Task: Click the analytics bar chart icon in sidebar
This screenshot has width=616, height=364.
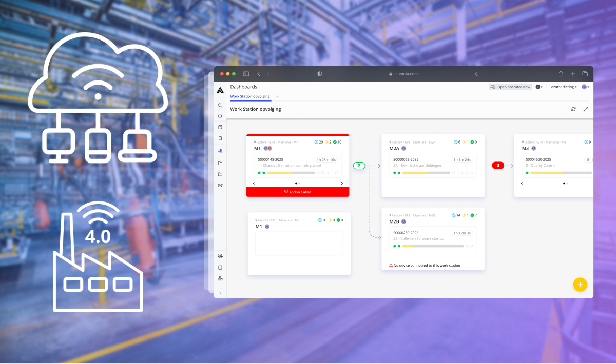Action: coord(220,151)
